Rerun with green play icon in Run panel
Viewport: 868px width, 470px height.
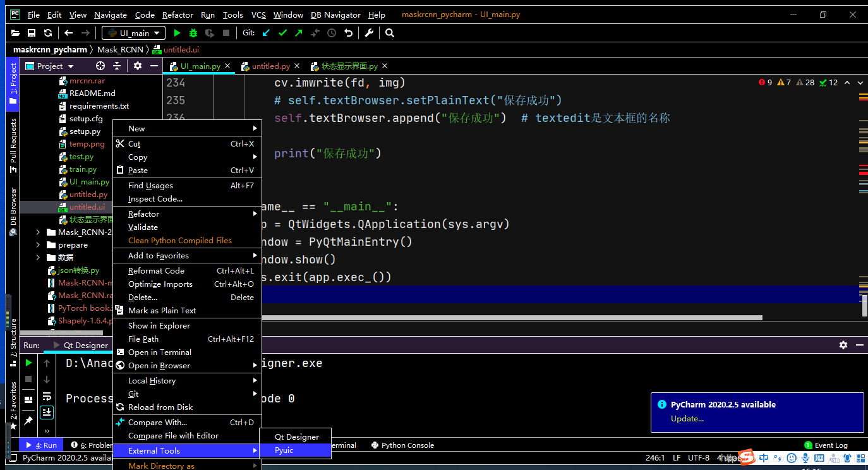[28, 363]
